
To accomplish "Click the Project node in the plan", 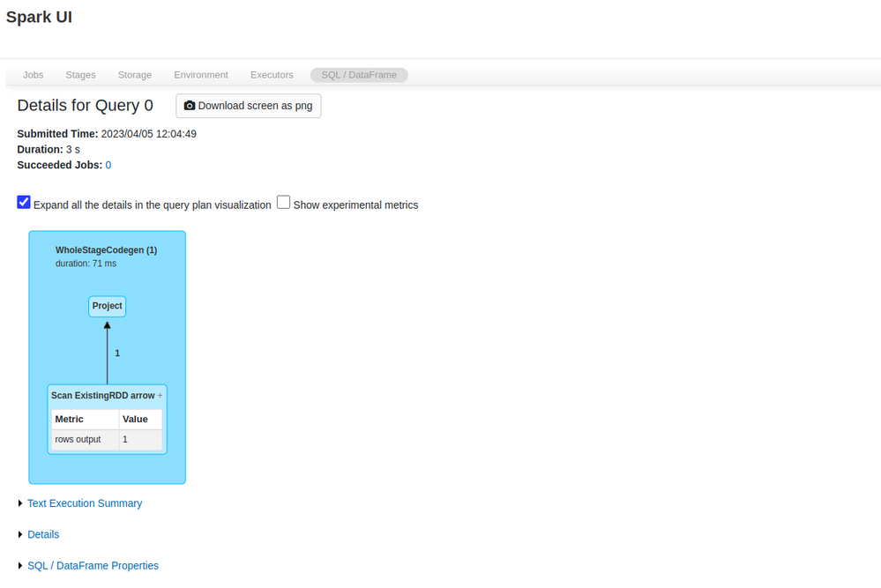I will tap(108, 306).
